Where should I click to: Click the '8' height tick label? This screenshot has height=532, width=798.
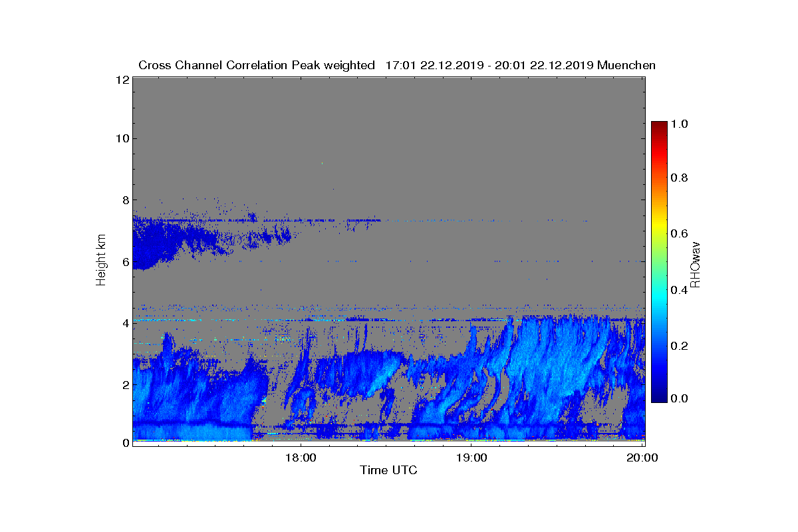(124, 200)
